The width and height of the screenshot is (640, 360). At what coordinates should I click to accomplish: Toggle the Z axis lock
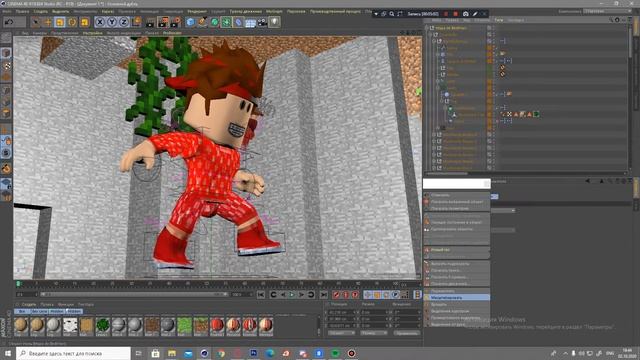[124, 22]
